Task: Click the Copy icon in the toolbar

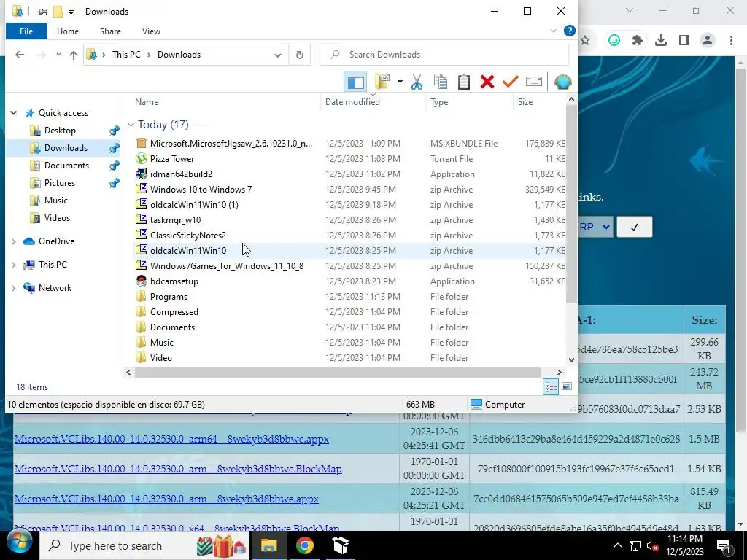Action: pos(440,82)
